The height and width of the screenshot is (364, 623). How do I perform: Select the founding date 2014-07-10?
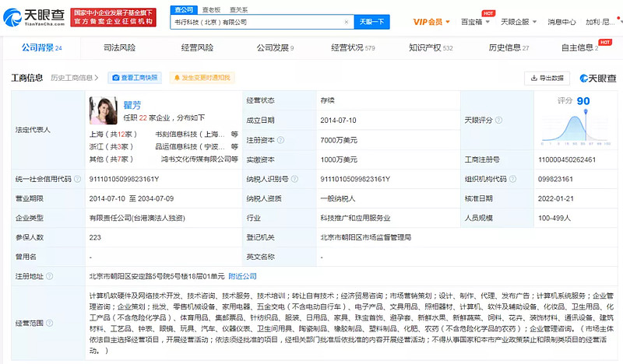[x=338, y=121]
